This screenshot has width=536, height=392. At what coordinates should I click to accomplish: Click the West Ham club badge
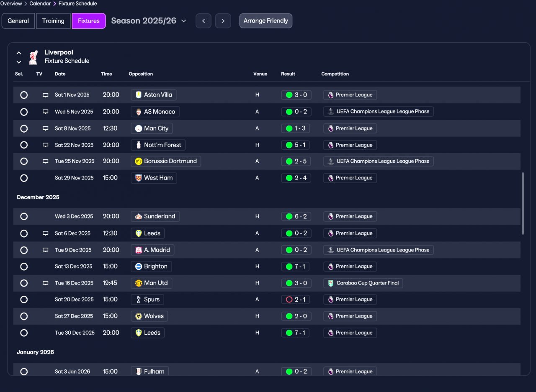[x=139, y=178]
